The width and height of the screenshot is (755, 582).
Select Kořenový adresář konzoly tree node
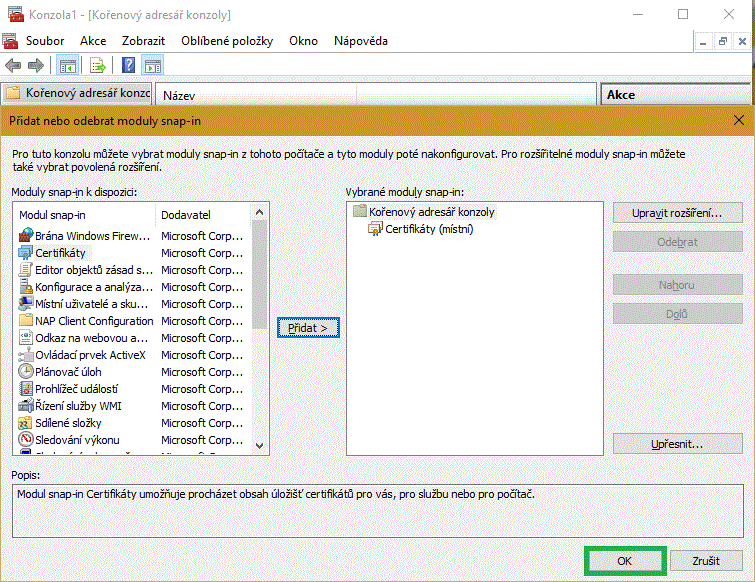tap(431, 212)
